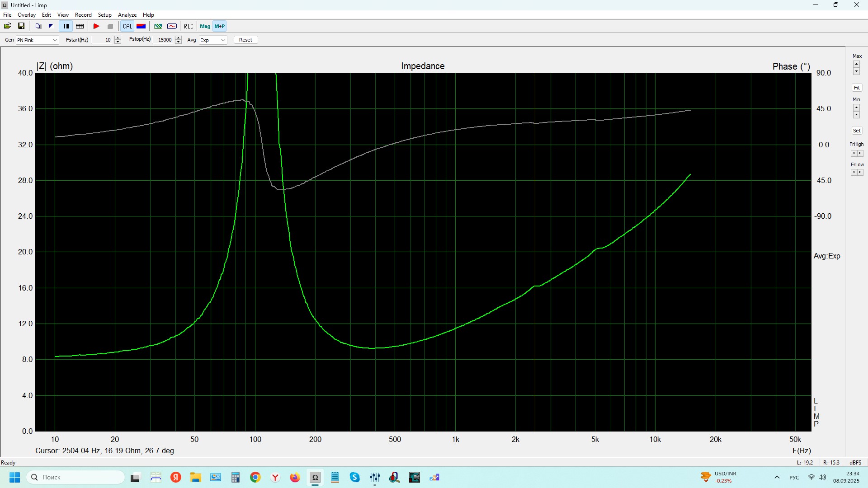The image size is (868, 488).
Task: Open the green striped overlay setup icon
Action: (158, 26)
